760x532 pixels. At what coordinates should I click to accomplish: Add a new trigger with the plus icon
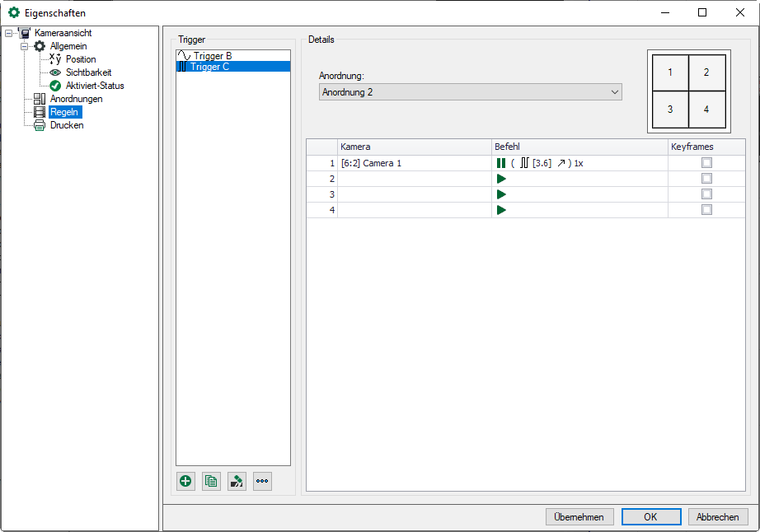click(185, 481)
